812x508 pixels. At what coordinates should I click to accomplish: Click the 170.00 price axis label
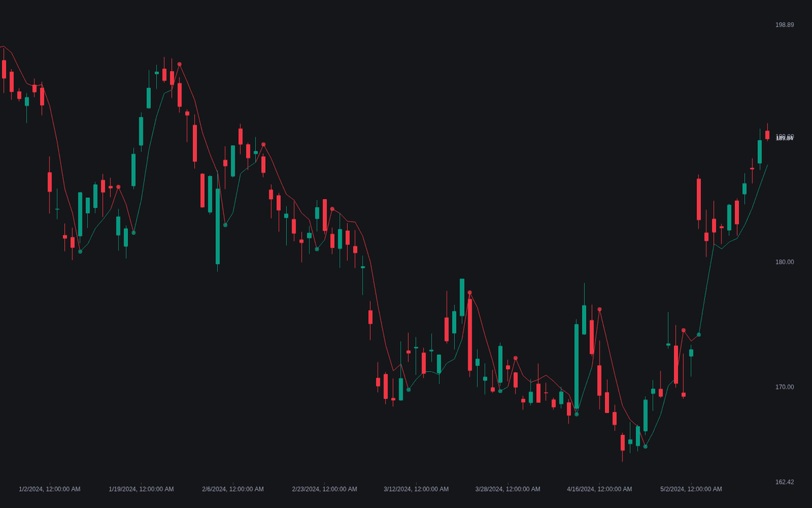pyautogui.click(x=784, y=387)
